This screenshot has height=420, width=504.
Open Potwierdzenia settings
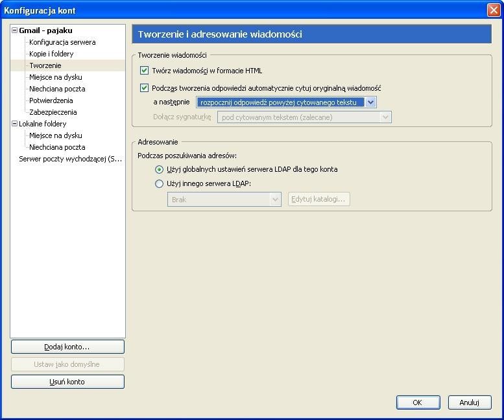pyautogui.click(x=51, y=100)
